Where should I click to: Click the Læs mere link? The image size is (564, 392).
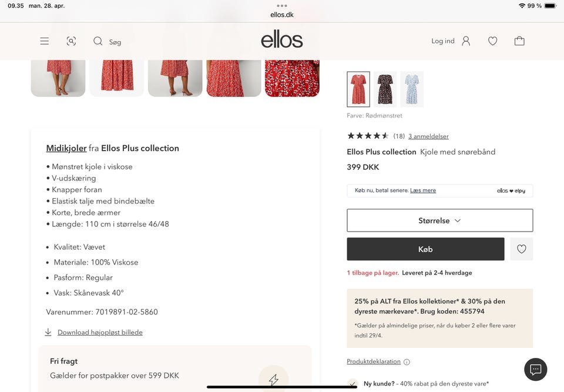422,190
